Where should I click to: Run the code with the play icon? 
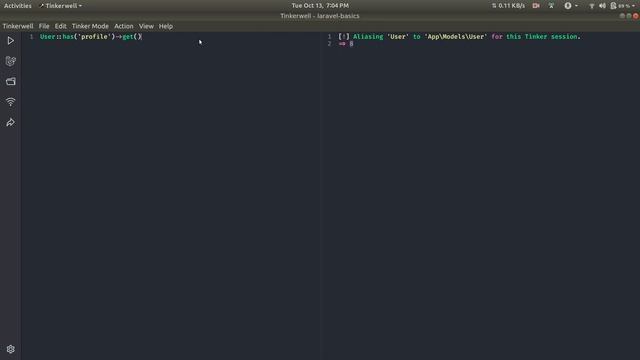11,41
